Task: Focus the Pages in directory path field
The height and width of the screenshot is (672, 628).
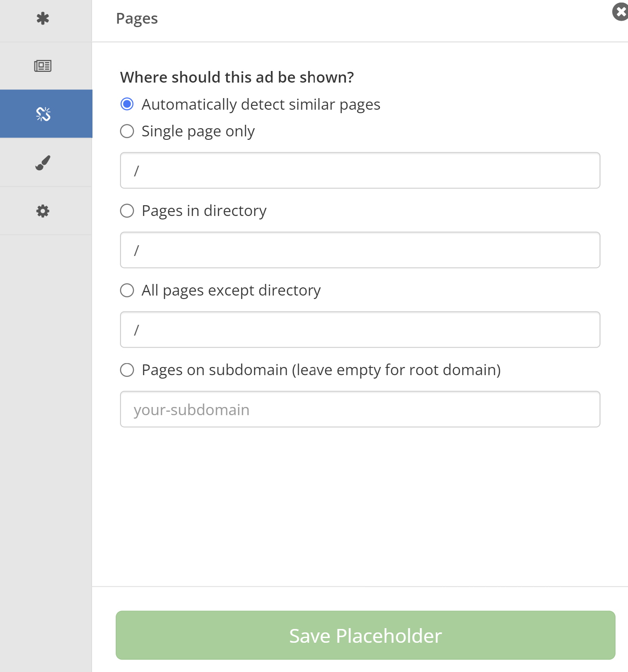Action: (x=360, y=250)
